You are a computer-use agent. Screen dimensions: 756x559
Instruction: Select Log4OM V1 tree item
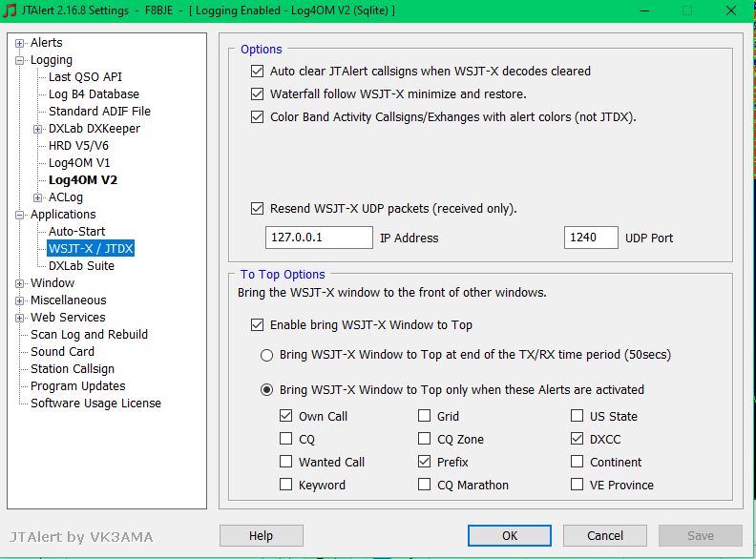pos(79,163)
